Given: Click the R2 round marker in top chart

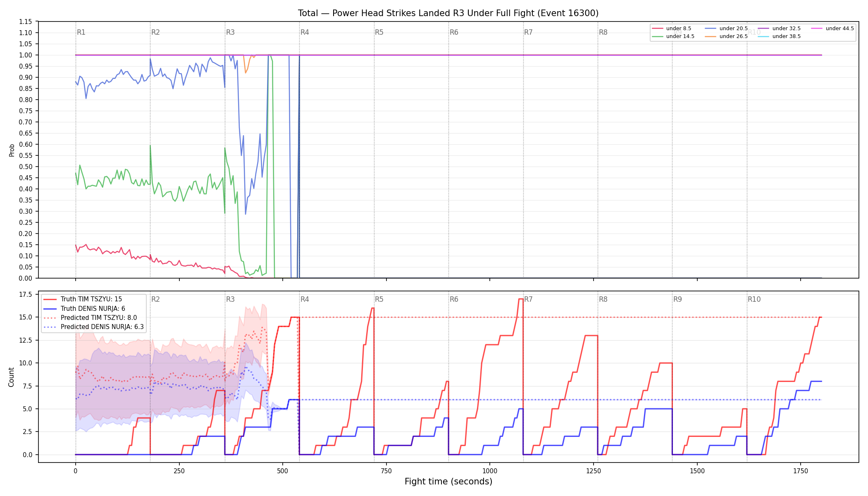Looking at the screenshot, I should (x=155, y=32).
